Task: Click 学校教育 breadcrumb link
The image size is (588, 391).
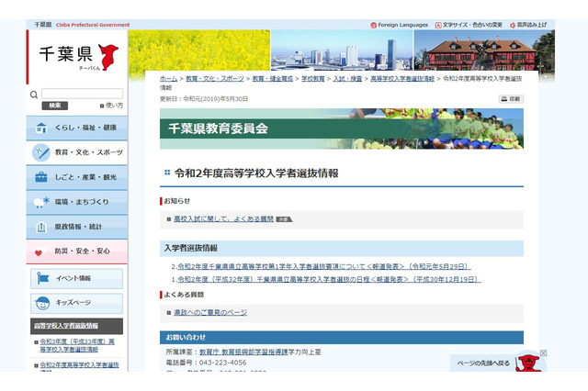Action: click(313, 79)
